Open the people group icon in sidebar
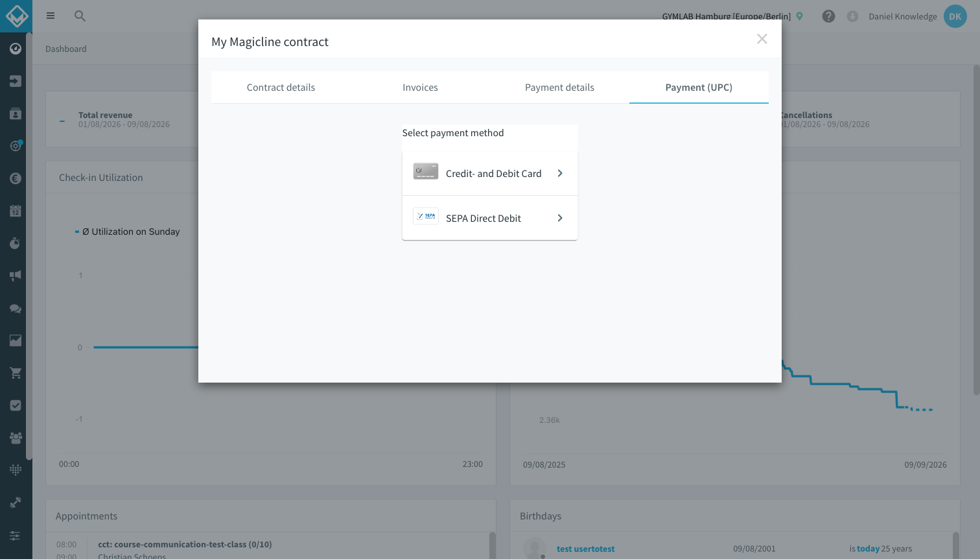Screen dimensions: 980x559 (16, 438)
